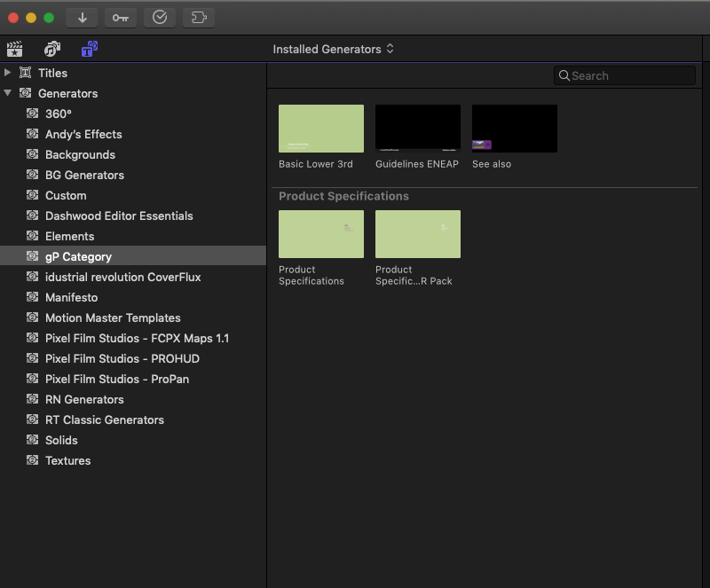710x588 pixels.
Task: Click the Product Specific...R Pack thumbnail
Action: click(x=418, y=234)
